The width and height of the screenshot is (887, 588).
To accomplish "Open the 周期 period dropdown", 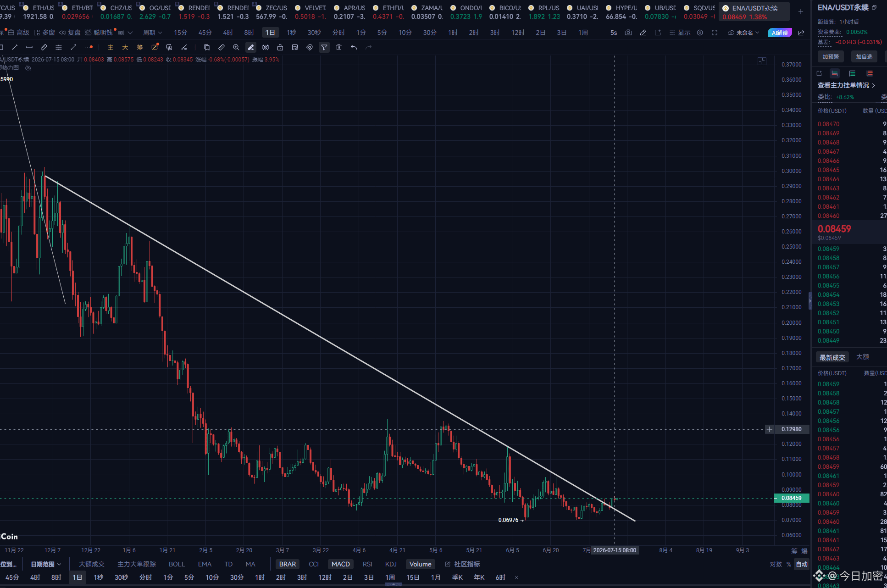I will [153, 33].
